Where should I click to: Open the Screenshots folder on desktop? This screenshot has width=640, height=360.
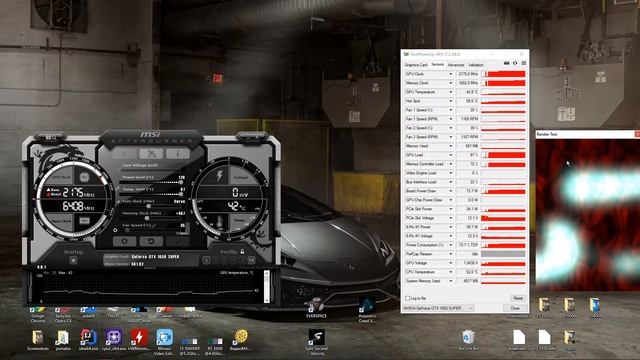tap(38, 340)
